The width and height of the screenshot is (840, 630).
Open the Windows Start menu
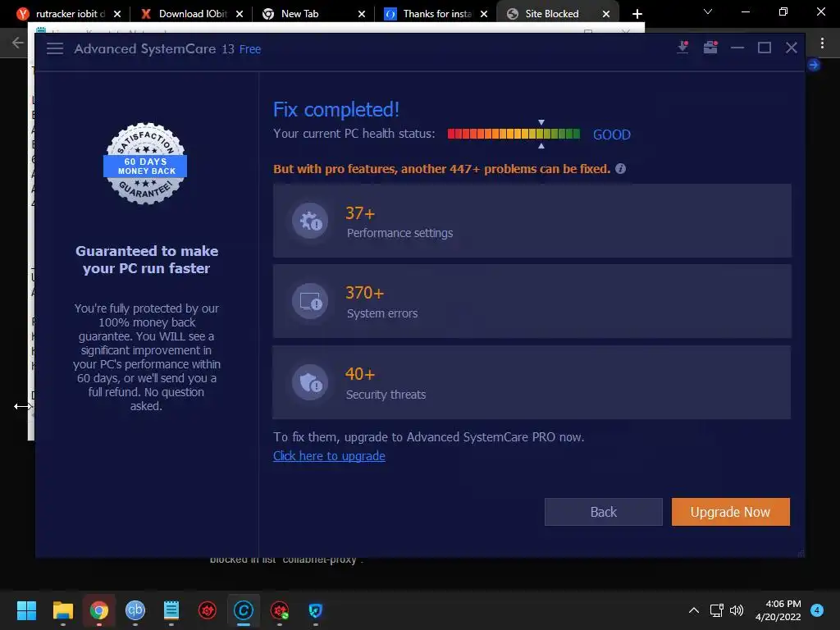(26, 610)
